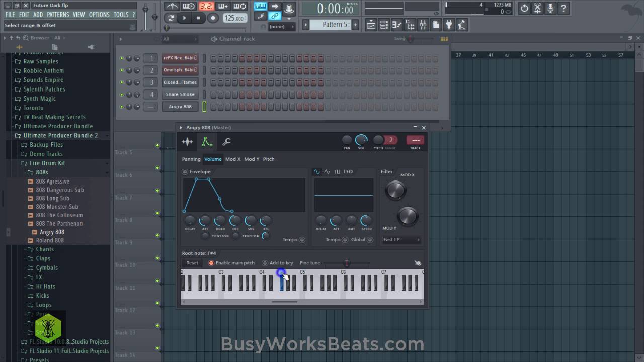
Task: Open the mixer view icon
Action: click(423, 25)
